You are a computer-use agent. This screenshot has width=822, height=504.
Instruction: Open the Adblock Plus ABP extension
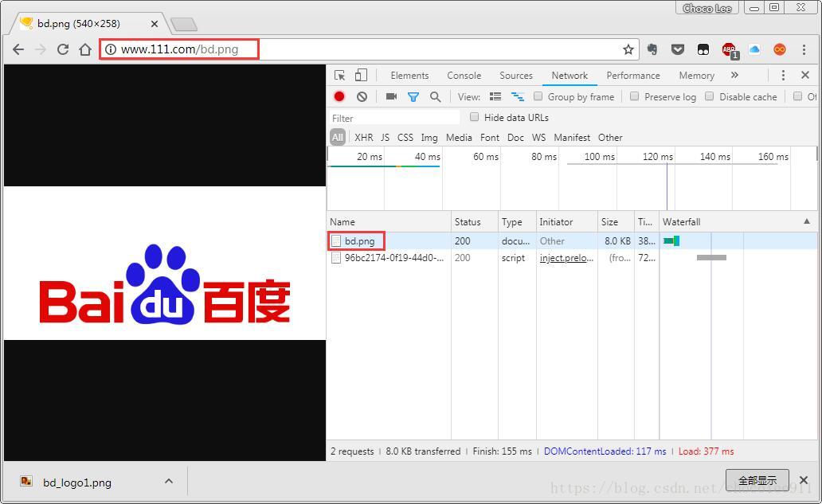[x=730, y=50]
